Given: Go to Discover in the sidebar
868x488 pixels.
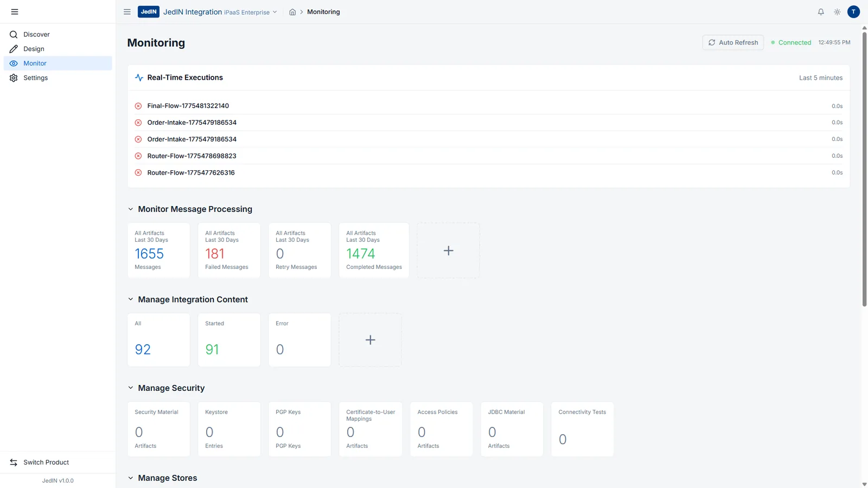Looking at the screenshot, I should point(58,34).
